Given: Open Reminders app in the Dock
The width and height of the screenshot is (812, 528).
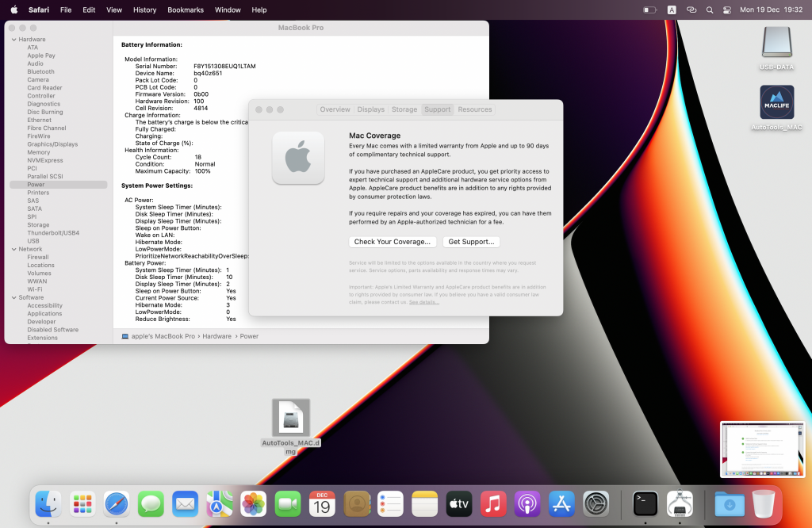Looking at the screenshot, I should 390,503.
